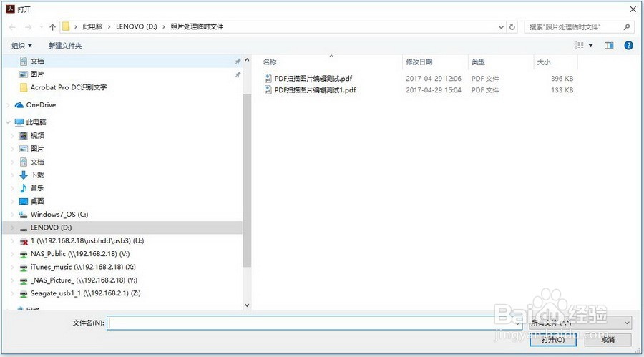Refresh the current folder view

pos(512,27)
